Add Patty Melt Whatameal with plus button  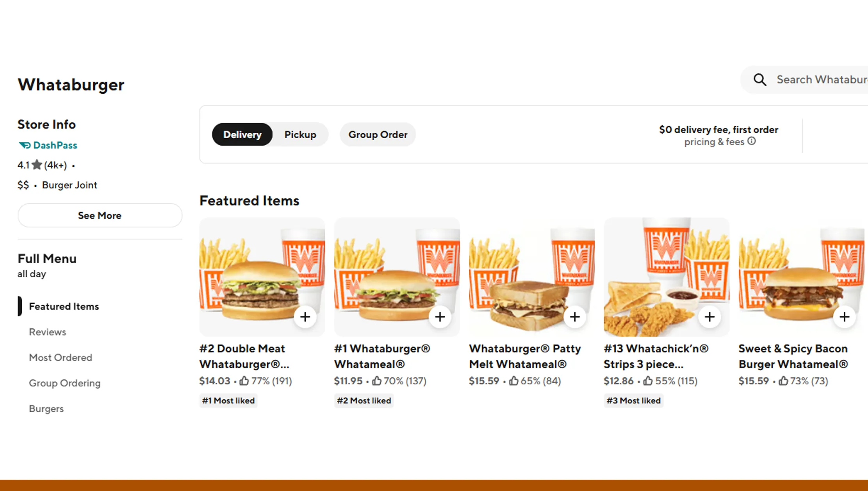tap(575, 317)
